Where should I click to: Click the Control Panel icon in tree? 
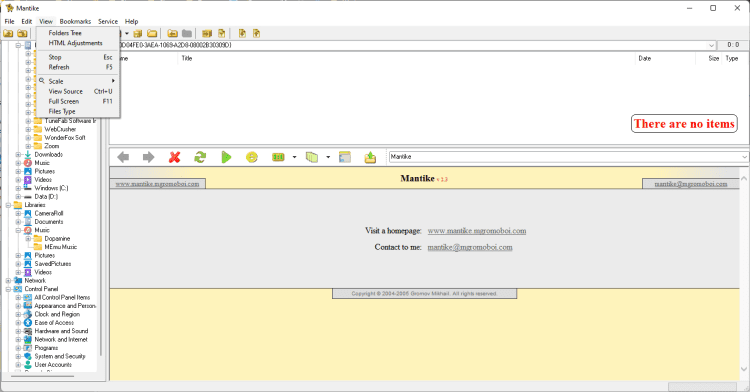coord(18,289)
